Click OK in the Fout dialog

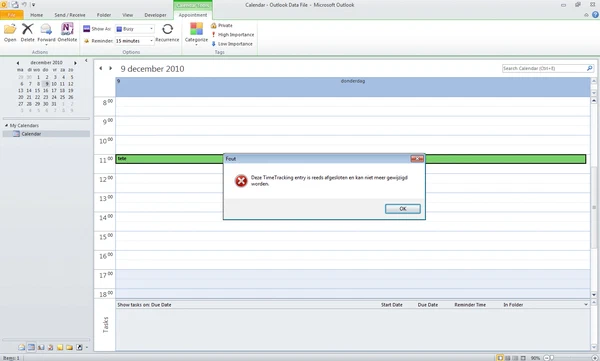tap(403, 209)
